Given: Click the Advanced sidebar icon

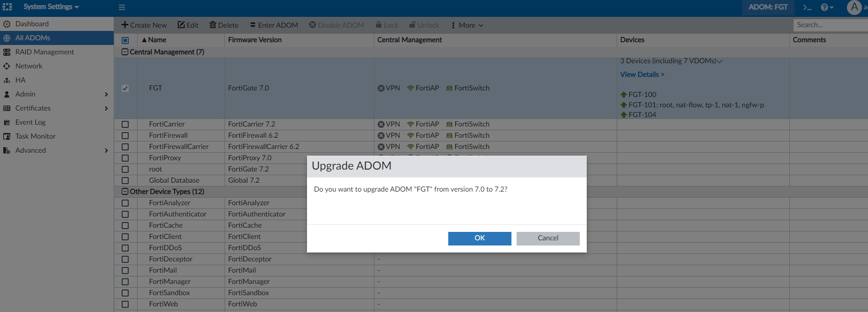Looking at the screenshot, I should (7, 150).
